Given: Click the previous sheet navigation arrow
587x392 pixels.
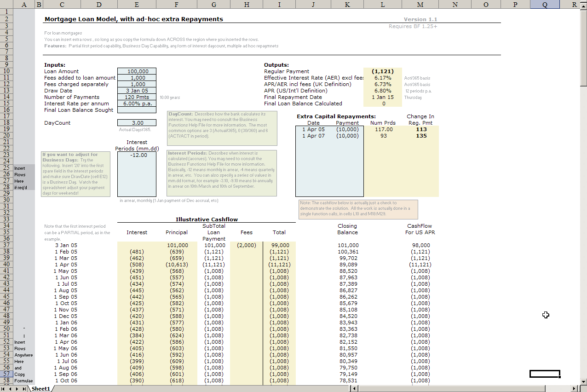Looking at the screenshot, I should 11,389.
